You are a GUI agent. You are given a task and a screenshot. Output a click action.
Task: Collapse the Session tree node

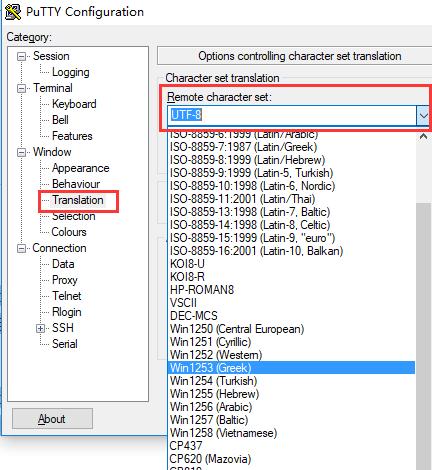[21, 56]
